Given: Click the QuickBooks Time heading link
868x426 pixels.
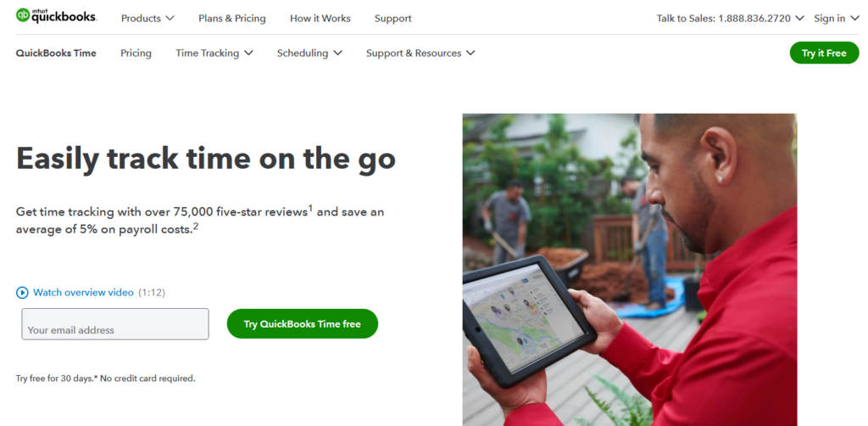Looking at the screenshot, I should pos(56,53).
